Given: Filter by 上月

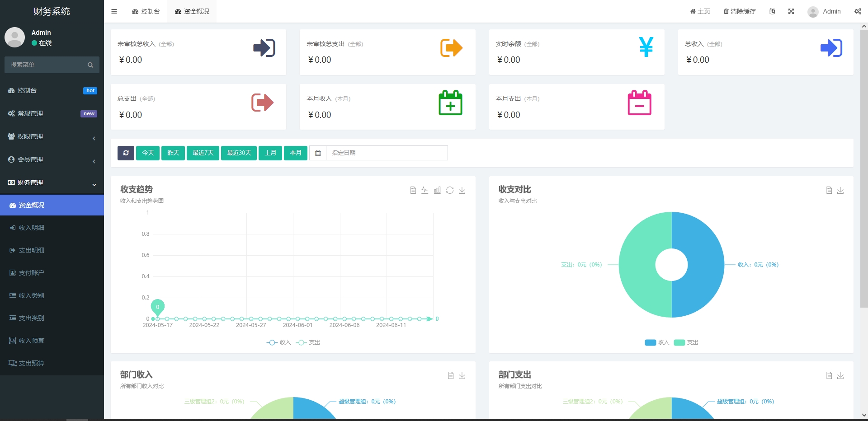Looking at the screenshot, I should click(270, 153).
